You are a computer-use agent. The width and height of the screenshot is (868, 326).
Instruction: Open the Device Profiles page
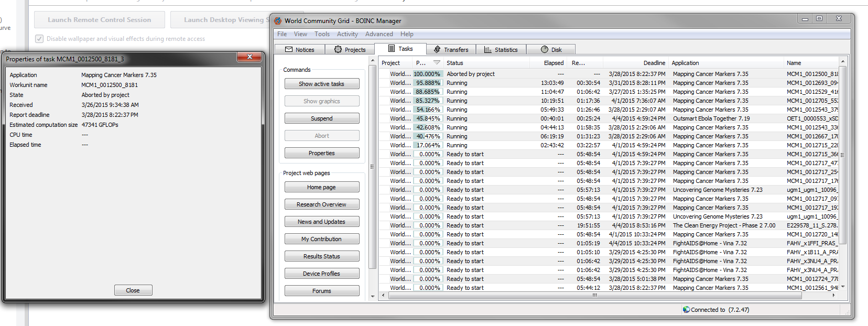tap(322, 274)
